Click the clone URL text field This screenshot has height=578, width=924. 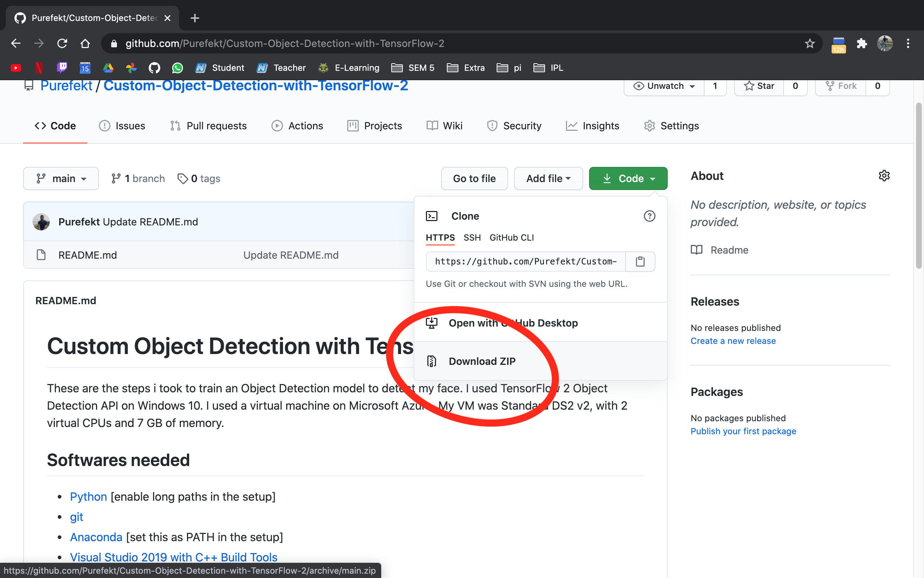tap(526, 262)
